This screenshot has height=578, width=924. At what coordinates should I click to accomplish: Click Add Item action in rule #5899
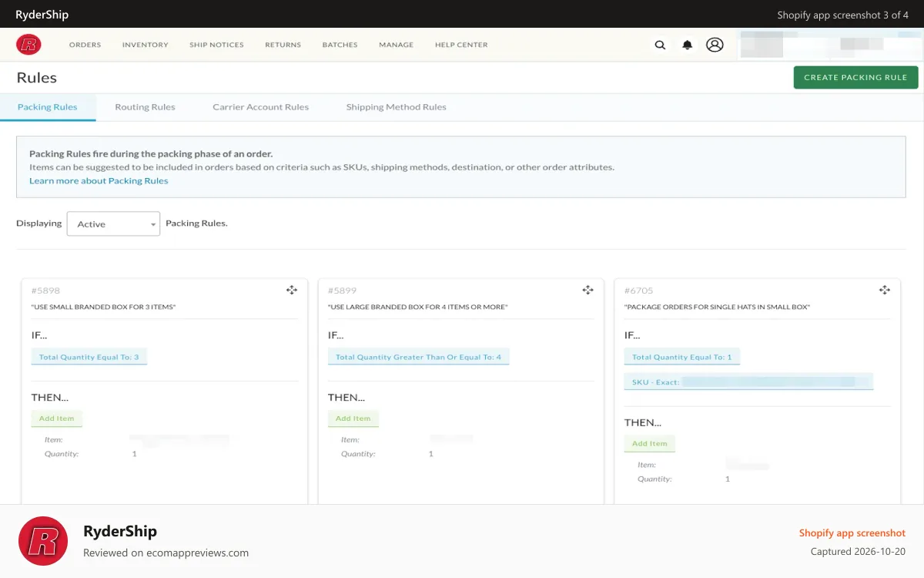[x=353, y=418]
